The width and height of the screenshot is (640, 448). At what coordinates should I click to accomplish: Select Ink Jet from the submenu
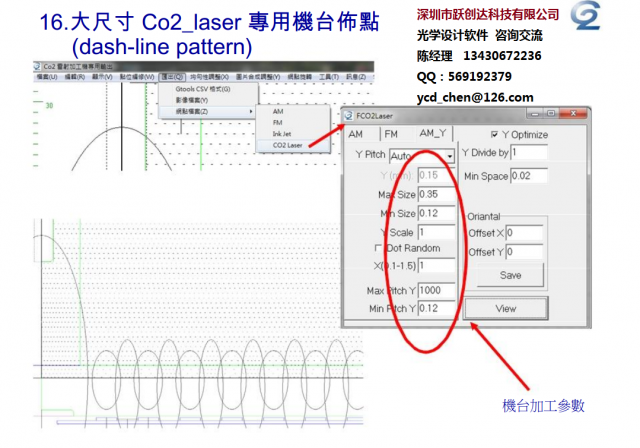(x=282, y=134)
